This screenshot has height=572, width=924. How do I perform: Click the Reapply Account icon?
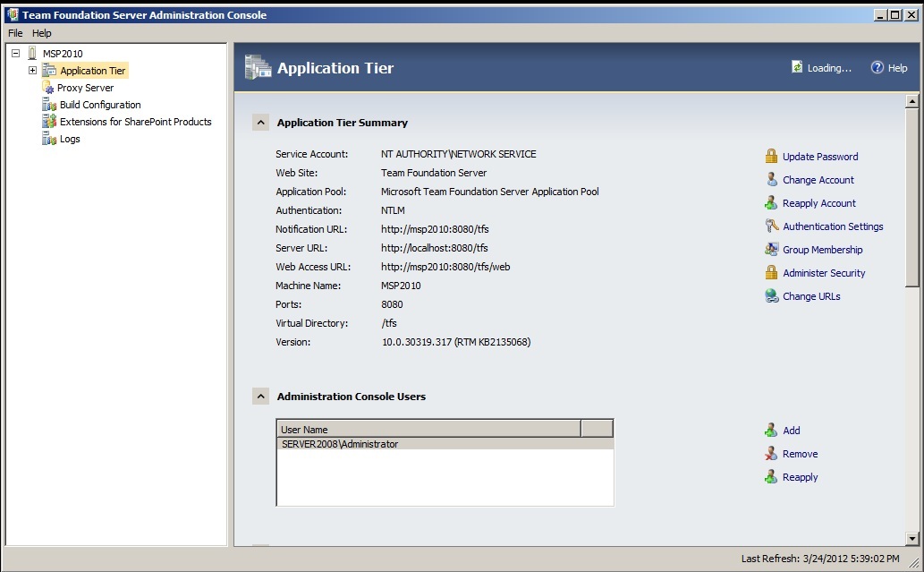(x=771, y=203)
